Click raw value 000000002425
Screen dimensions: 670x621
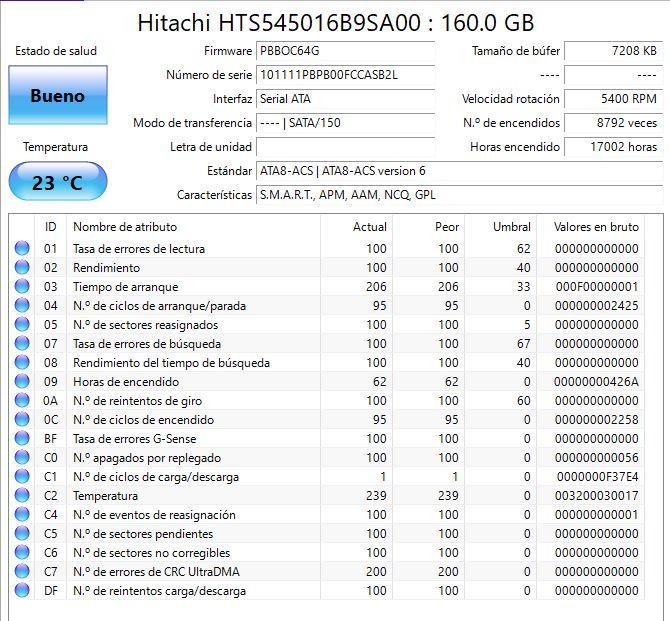point(597,306)
